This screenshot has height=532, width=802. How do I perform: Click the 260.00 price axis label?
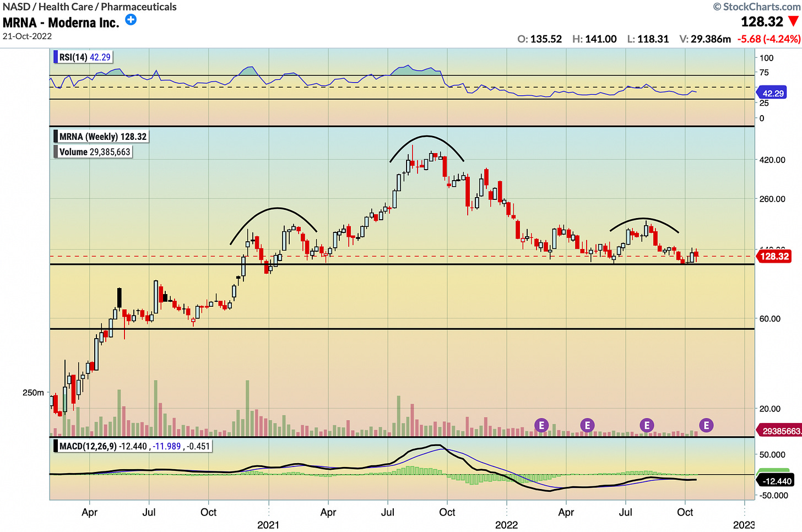[x=772, y=199]
